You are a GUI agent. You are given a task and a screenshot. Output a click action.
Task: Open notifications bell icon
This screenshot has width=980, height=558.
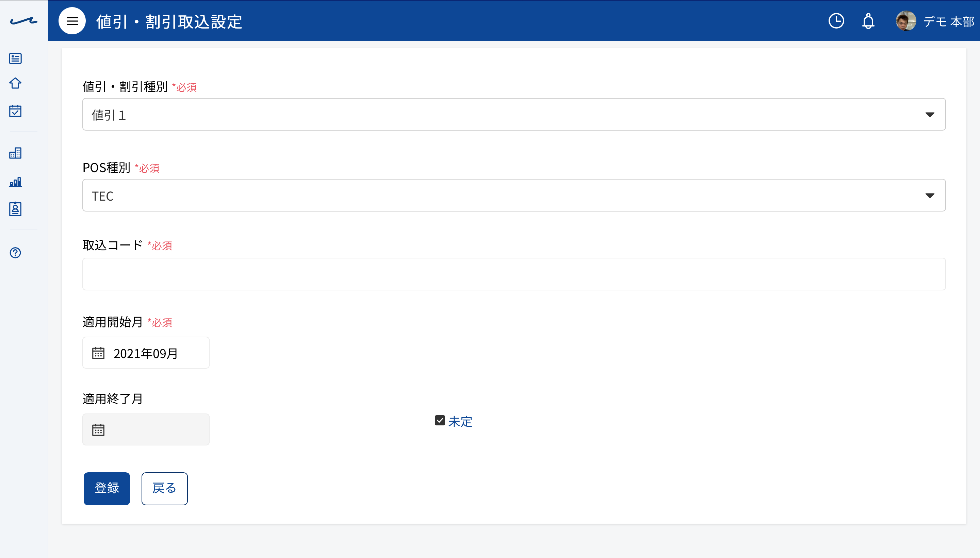[x=868, y=21]
